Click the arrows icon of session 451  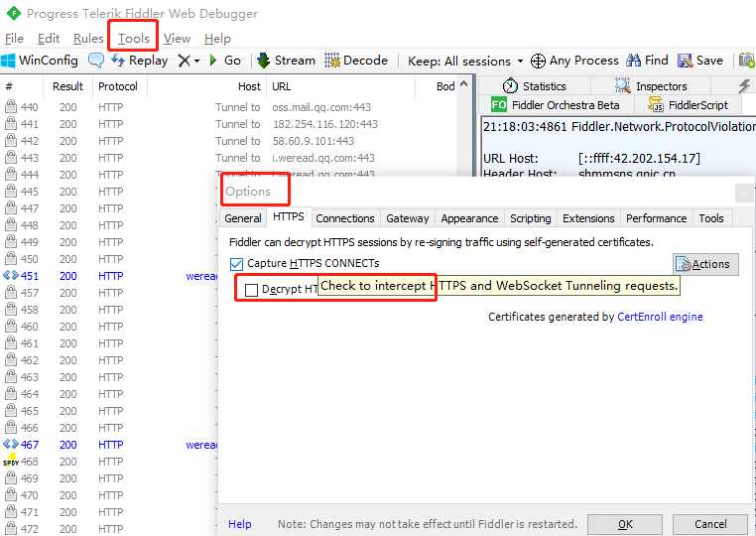click(x=11, y=276)
